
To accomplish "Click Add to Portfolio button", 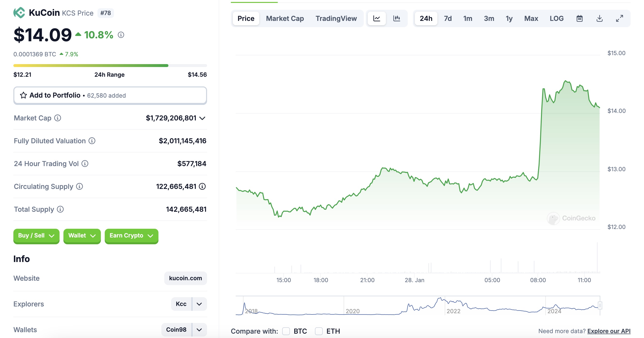I will 110,95.
